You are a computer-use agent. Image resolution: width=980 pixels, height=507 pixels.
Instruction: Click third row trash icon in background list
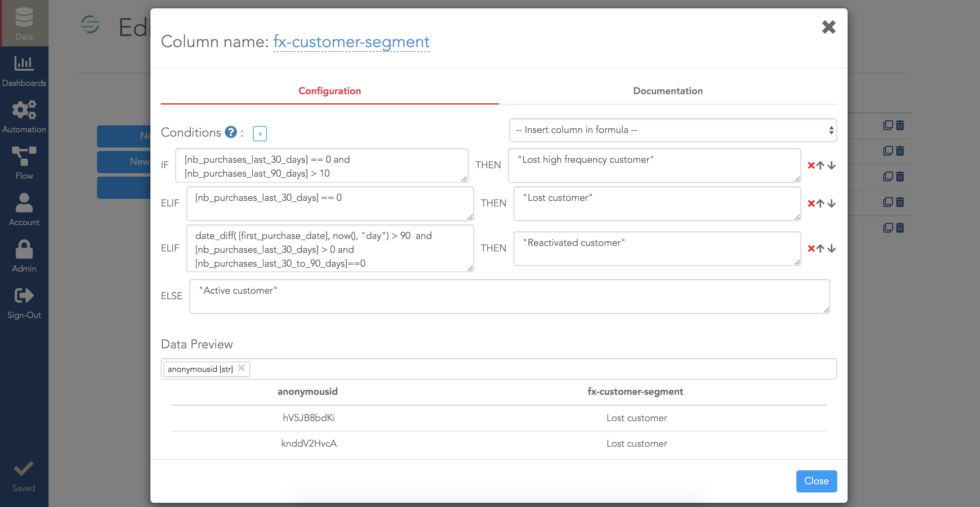900,176
